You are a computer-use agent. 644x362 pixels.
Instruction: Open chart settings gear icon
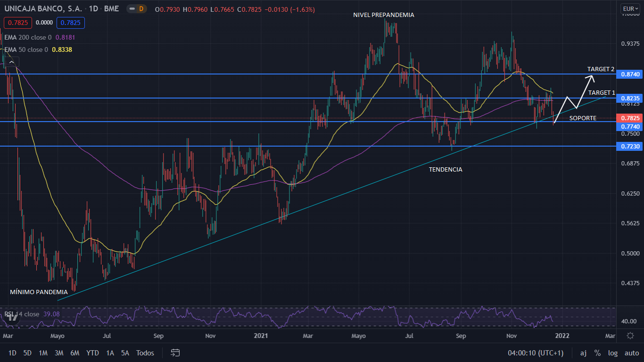tap(630, 336)
